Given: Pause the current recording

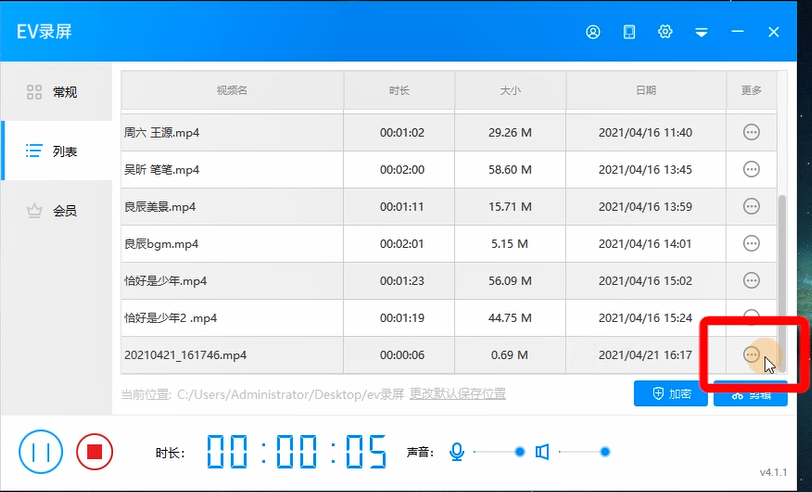Looking at the screenshot, I should pyautogui.click(x=41, y=452).
